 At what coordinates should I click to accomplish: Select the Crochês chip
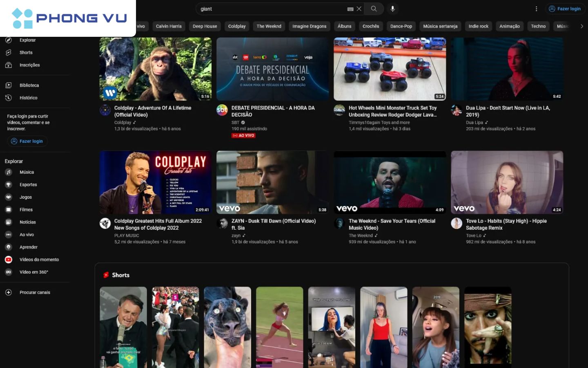371,26
